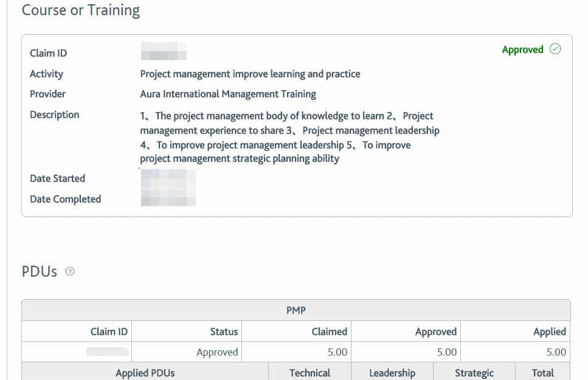588x380 pixels.
Task: Click the blurred Date Completed value
Action: coord(168,199)
